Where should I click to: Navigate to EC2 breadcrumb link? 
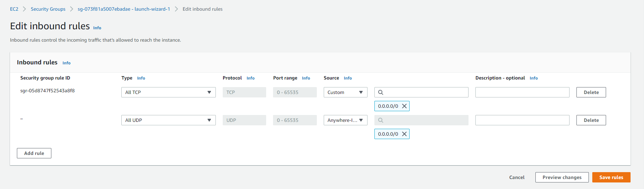(x=14, y=9)
